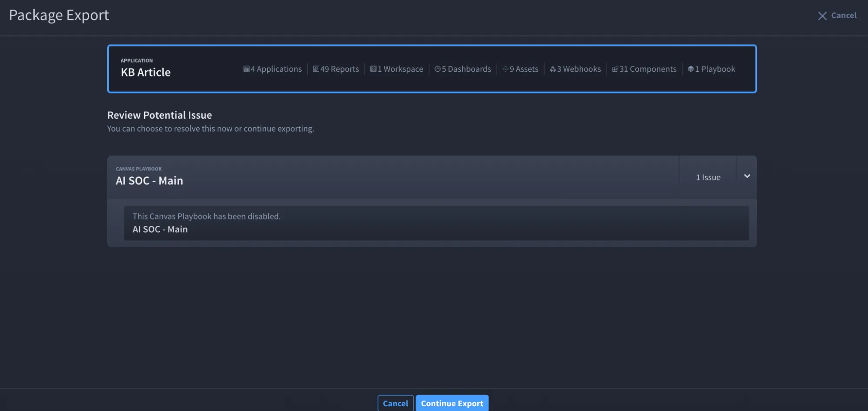
Task: Click the Workspace icon beside 1 Workspace
Action: 373,69
